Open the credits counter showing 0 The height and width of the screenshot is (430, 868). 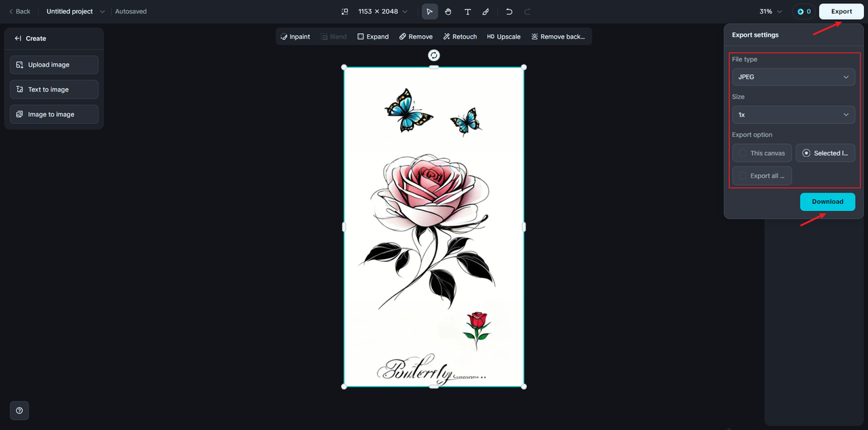(804, 12)
